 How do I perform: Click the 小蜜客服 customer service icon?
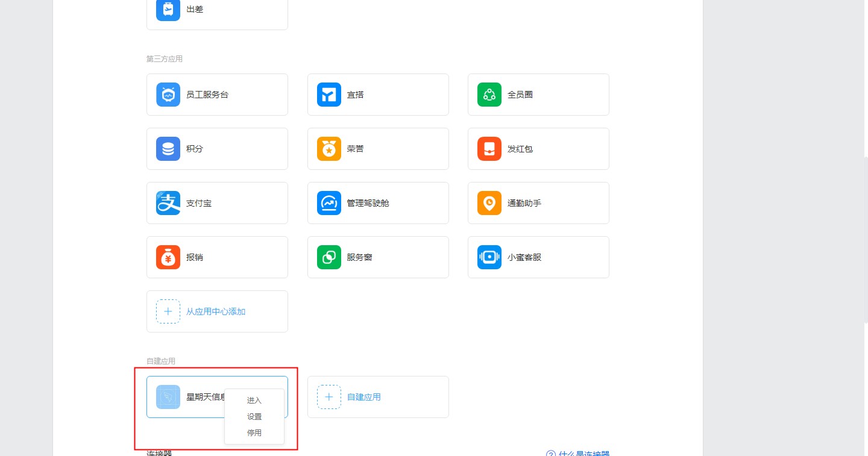click(x=489, y=257)
